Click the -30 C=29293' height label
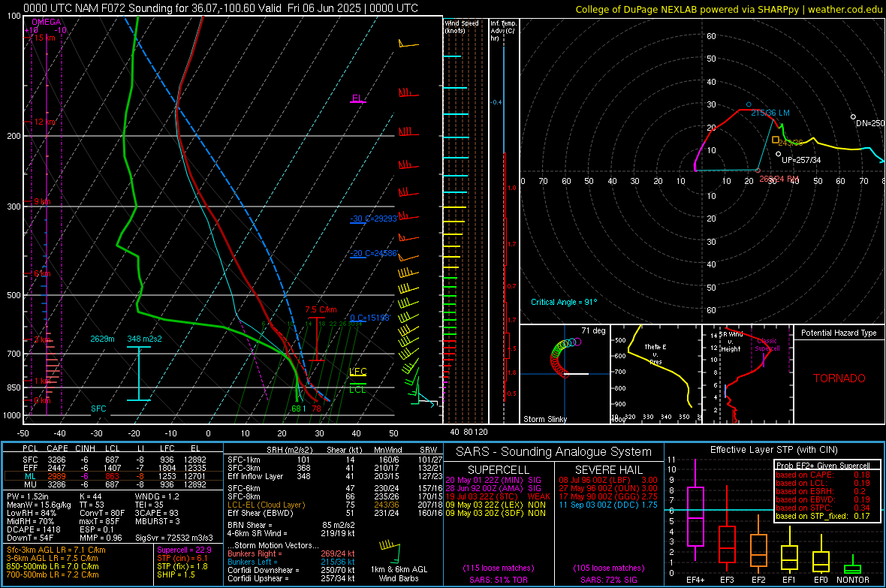 point(373,219)
